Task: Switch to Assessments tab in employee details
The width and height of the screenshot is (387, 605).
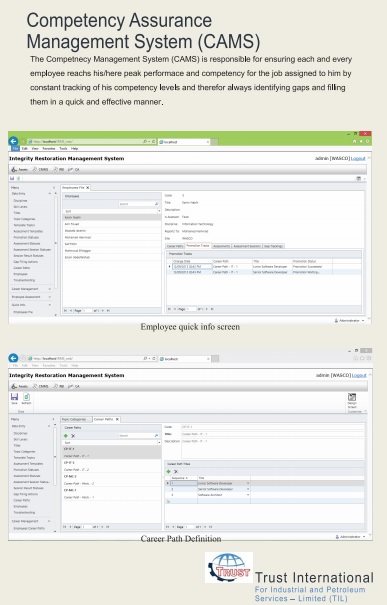Action: coord(221,246)
